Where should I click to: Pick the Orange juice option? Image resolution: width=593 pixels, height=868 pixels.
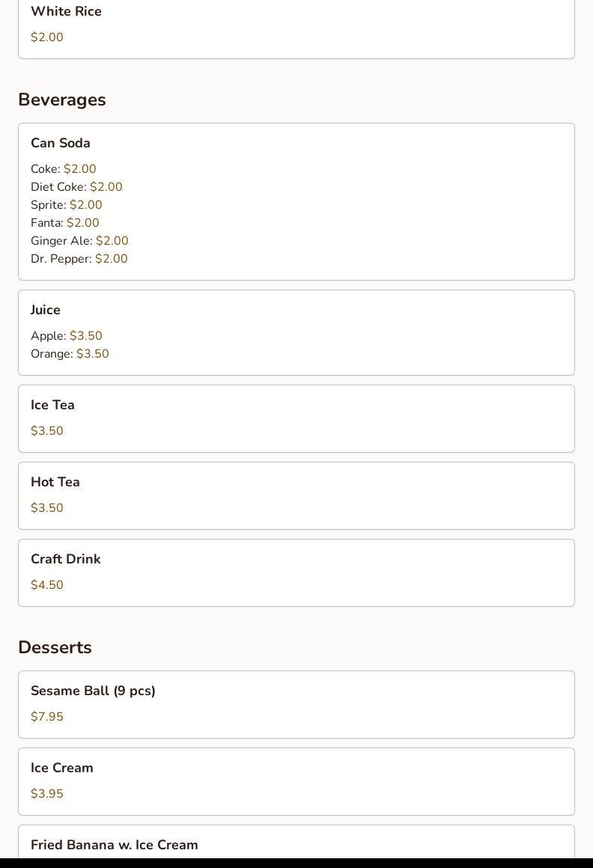point(70,354)
